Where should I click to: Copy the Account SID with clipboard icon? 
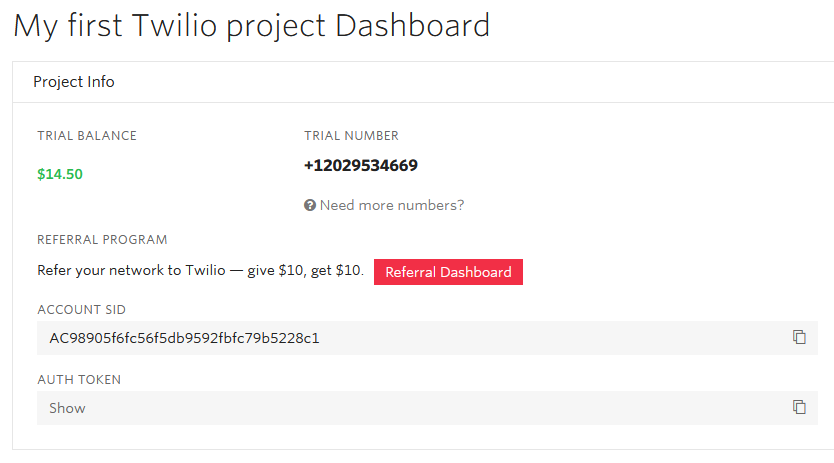coord(799,337)
